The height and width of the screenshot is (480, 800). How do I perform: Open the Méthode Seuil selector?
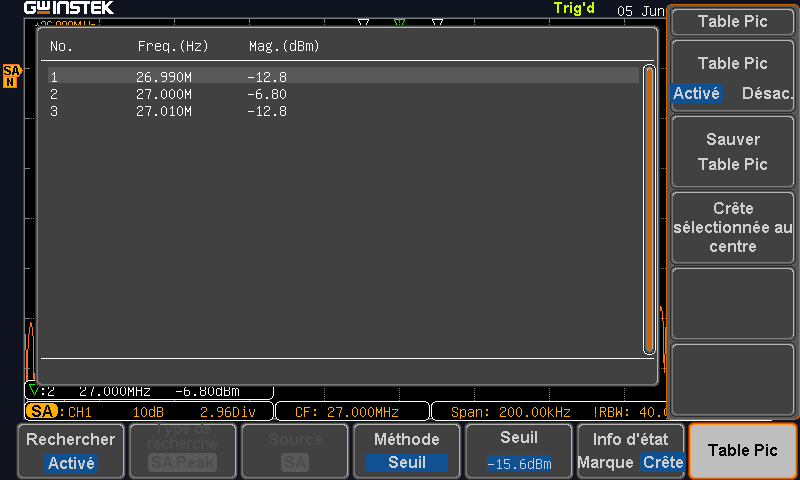[x=407, y=451]
